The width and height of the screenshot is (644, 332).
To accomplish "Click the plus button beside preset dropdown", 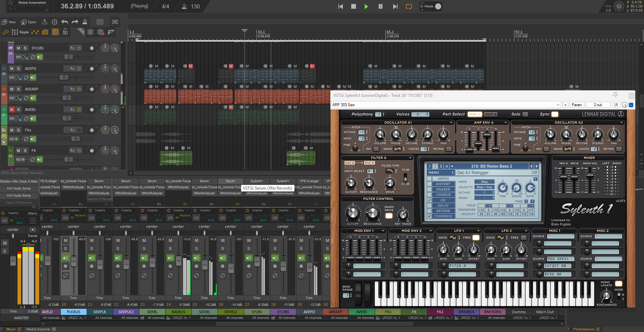I will [x=565, y=105].
